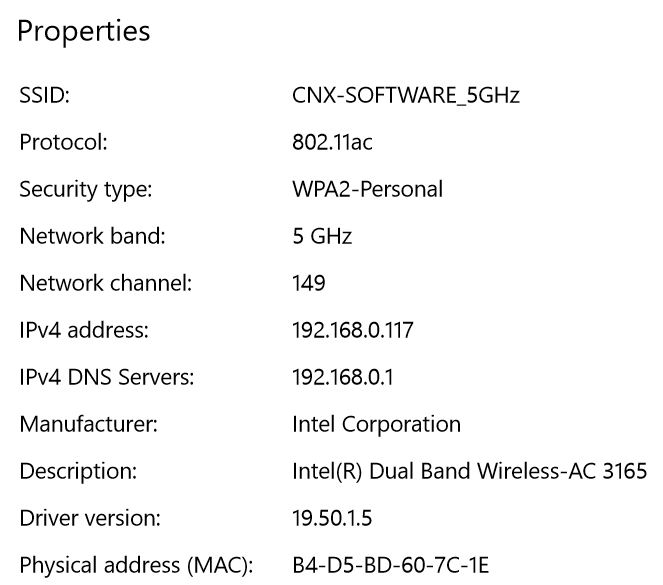Image resolution: width=663 pixels, height=585 pixels.
Task: Click the Physical address (MAC) label
Action: coord(136,566)
